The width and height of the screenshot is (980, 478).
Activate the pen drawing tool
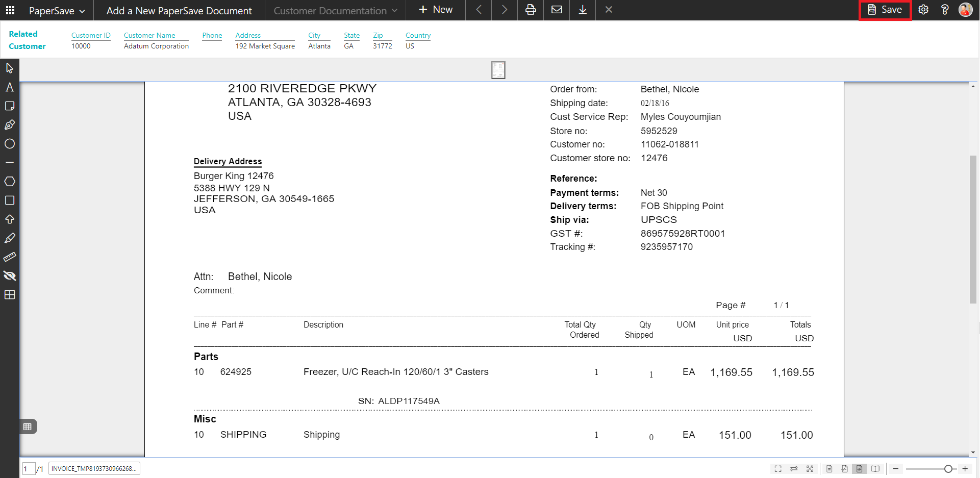click(x=10, y=125)
